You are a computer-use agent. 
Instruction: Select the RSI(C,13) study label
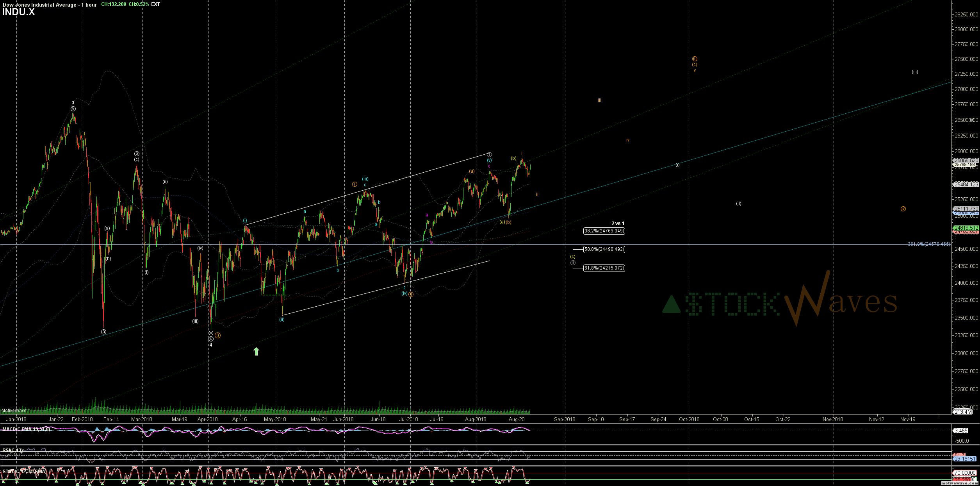click(12, 450)
